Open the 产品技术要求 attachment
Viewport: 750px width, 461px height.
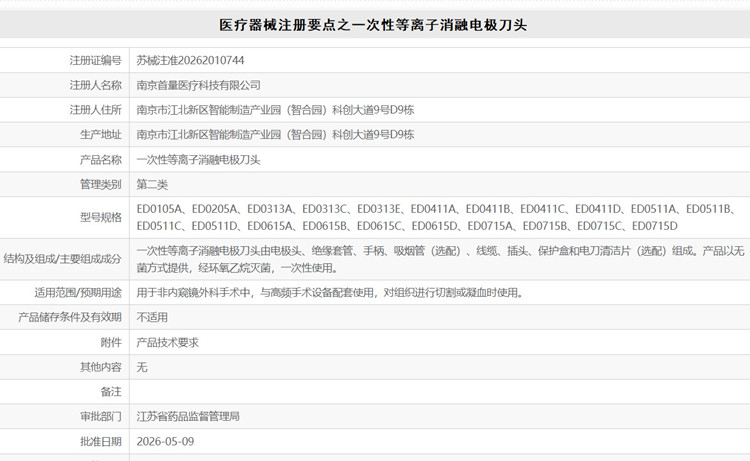pos(167,342)
